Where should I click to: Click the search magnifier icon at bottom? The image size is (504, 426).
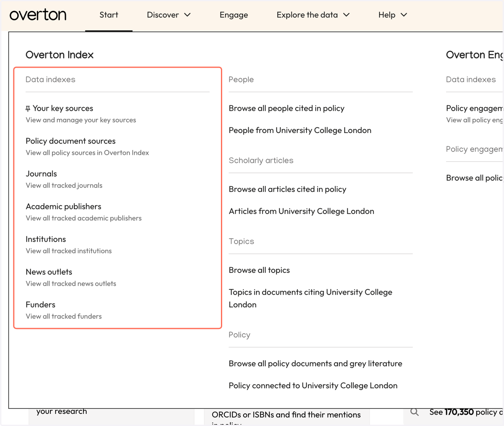point(415,412)
